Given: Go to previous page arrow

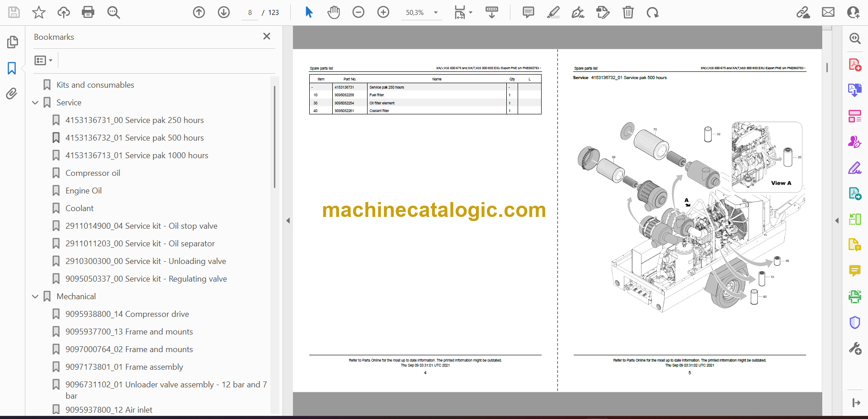Looking at the screenshot, I should point(199,12).
